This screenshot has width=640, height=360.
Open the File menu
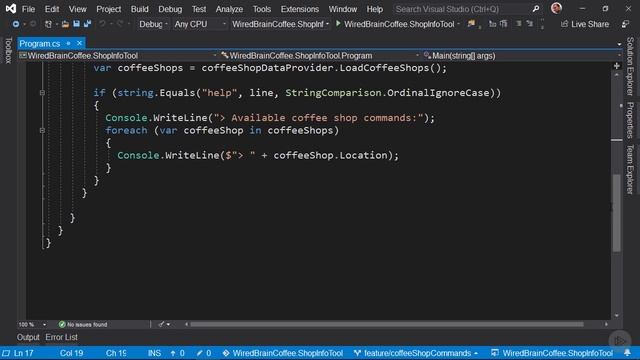tap(28, 9)
